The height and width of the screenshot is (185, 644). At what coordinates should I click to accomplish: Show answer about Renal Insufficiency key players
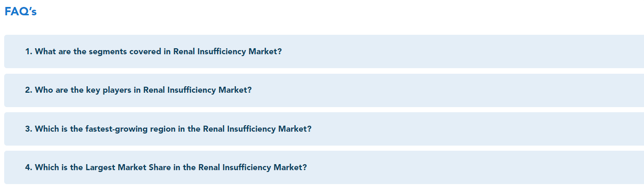coord(324,90)
